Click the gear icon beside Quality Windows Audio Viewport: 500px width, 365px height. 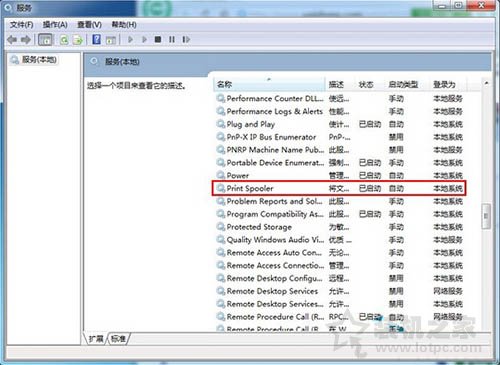point(221,239)
